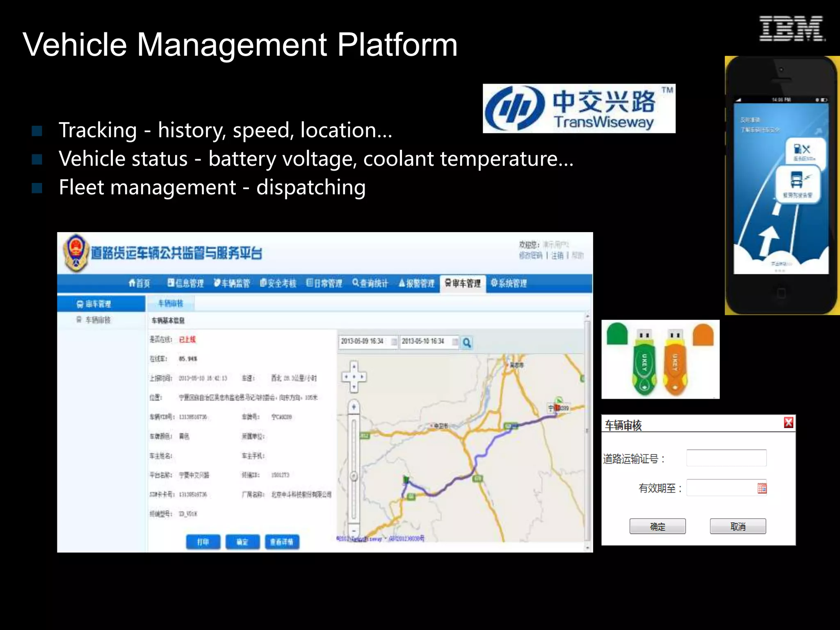Click the 修改密码 link at top right
The width and height of the screenshot is (840, 630).
530,256
